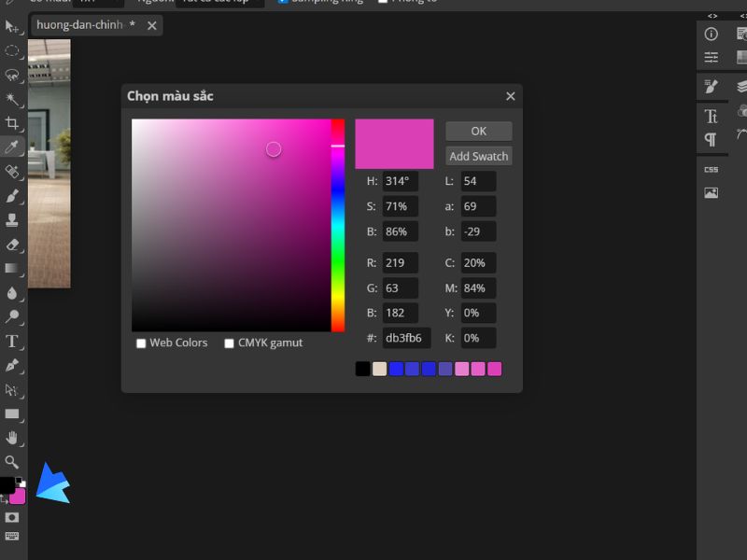Image resolution: width=747 pixels, height=560 pixels.
Task: Select the Crop tool
Action: coord(11,123)
